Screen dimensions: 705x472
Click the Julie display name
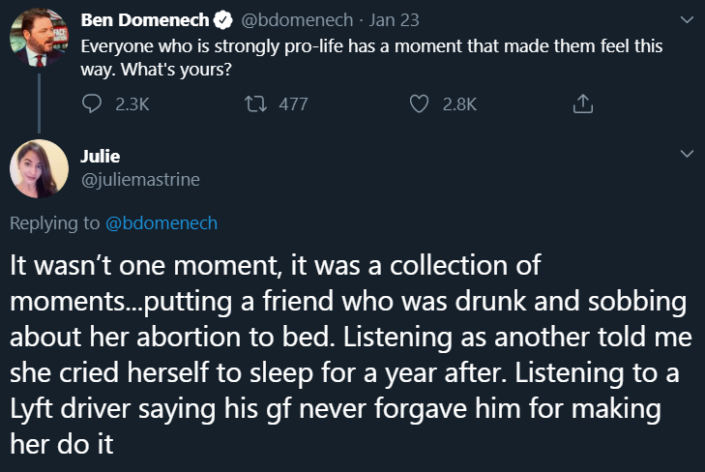coord(99,156)
